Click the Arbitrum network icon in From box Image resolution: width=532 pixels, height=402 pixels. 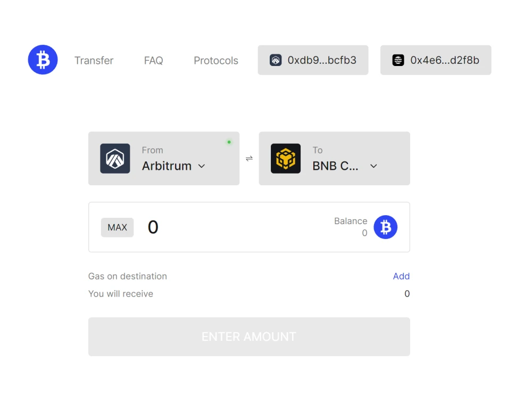pos(115,159)
